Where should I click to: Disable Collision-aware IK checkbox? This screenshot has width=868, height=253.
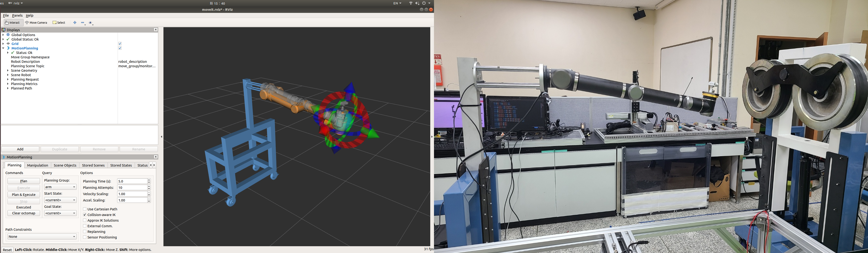[x=84, y=215]
